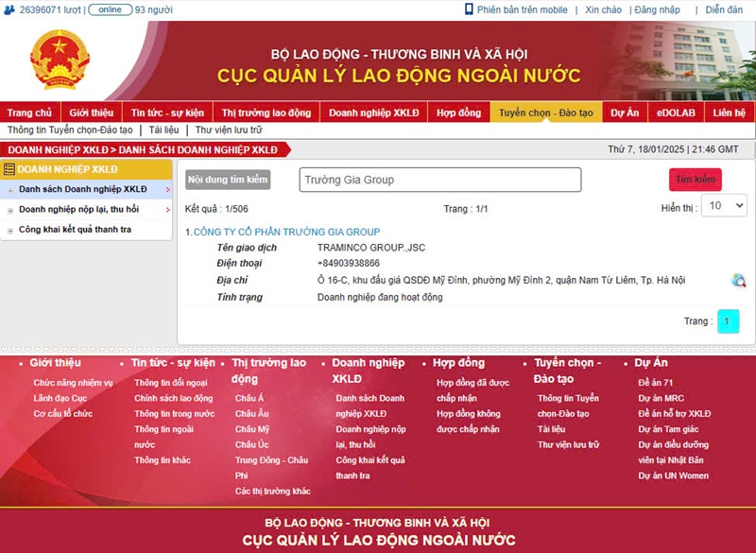Click the search text field with Trường Gia Group
756x553 pixels.
pyautogui.click(x=440, y=180)
